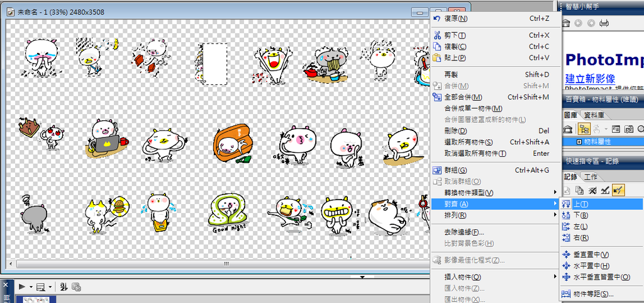Click the orange sofa cat sticker

[232, 142]
